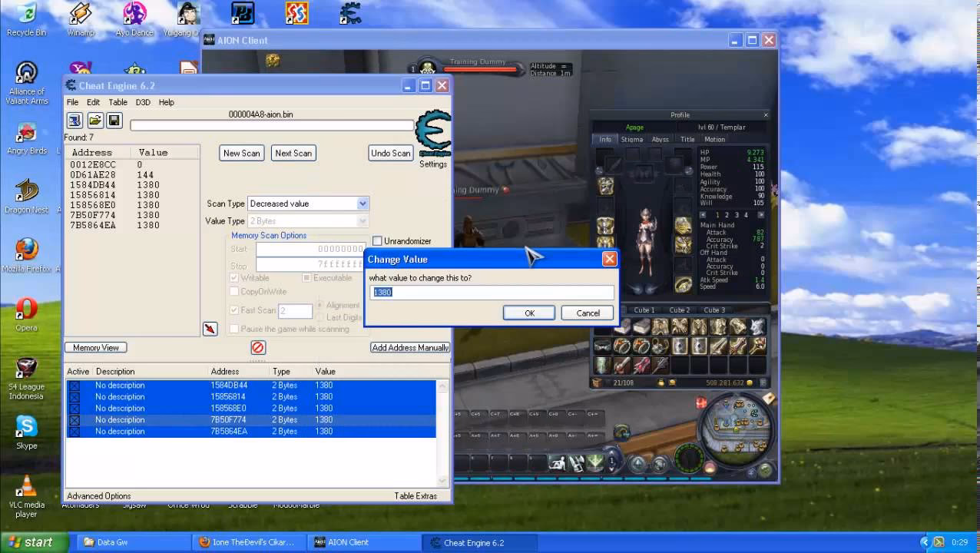Click the ring item equipped on character
Screen dimensions: 980x553
point(683,286)
